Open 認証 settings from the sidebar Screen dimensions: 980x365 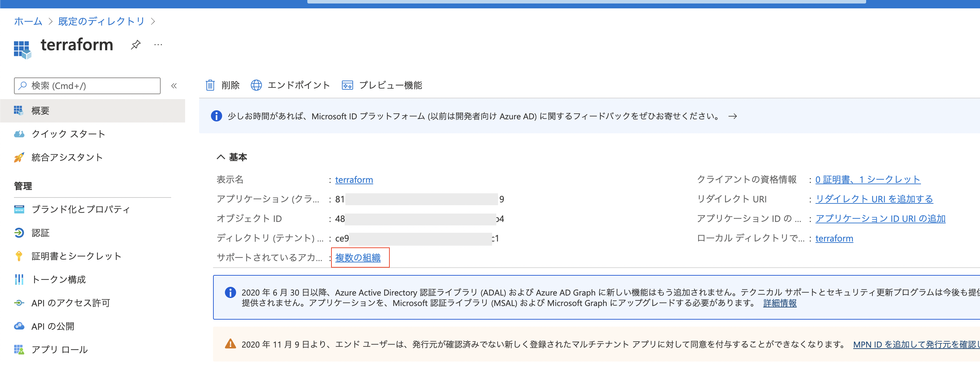pos(40,233)
